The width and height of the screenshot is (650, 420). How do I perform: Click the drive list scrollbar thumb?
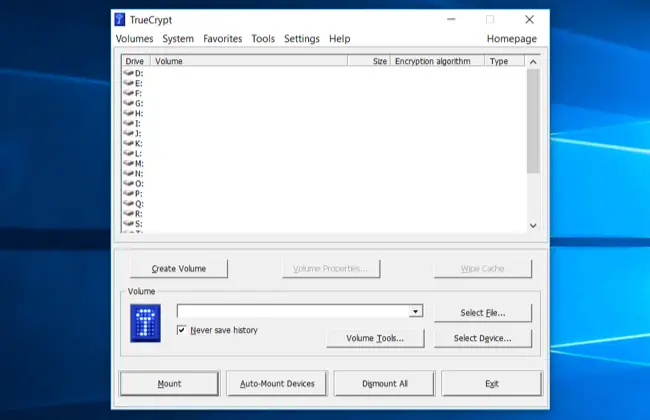(533, 121)
